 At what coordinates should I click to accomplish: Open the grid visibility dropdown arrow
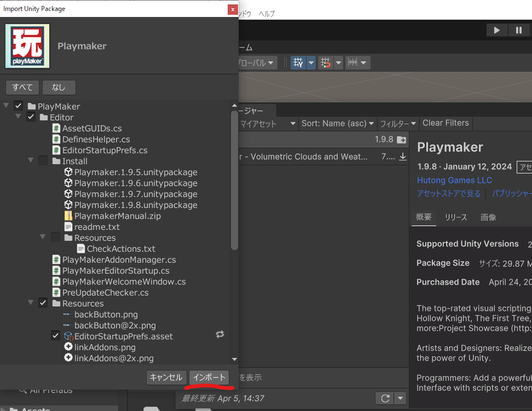point(311,62)
